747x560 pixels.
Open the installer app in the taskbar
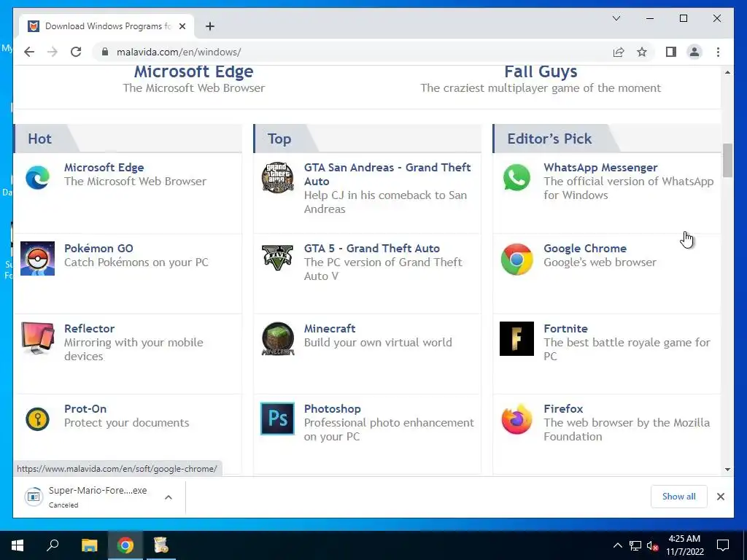coord(161,545)
